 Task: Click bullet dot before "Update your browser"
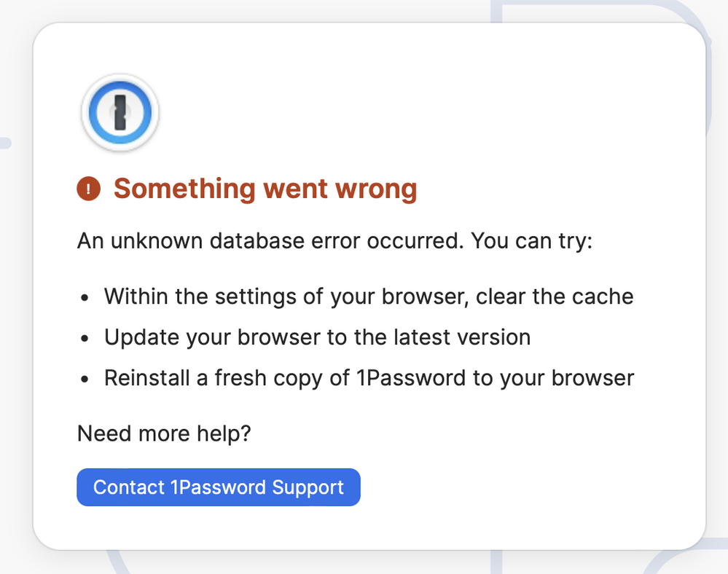click(x=84, y=338)
